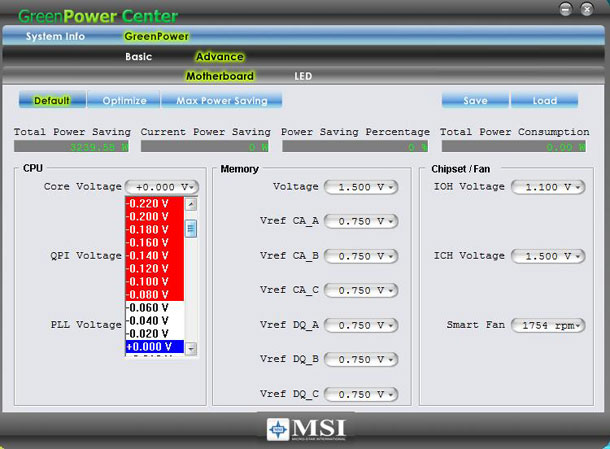The height and width of the screenshot is (449, 610).
Task: Open the LED section tab
Action: point(303,76)
